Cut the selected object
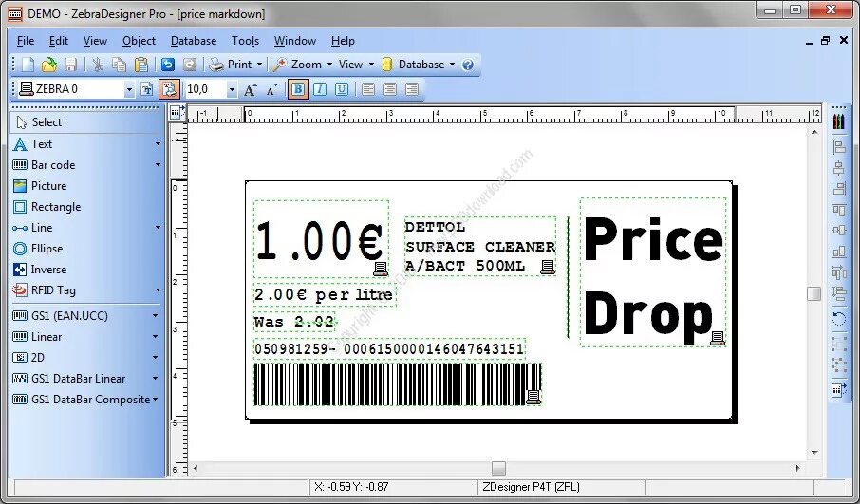 click(x=98, y=65)
